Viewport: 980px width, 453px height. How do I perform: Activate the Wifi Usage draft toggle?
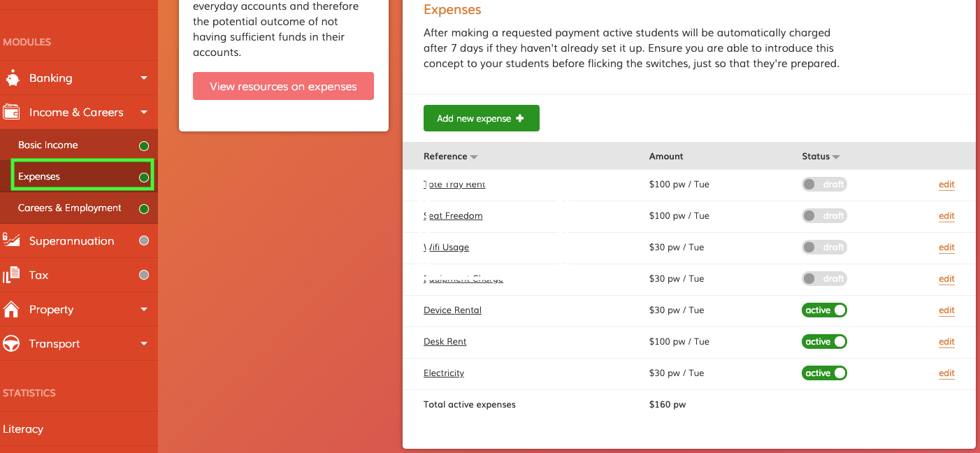point(824,247)
